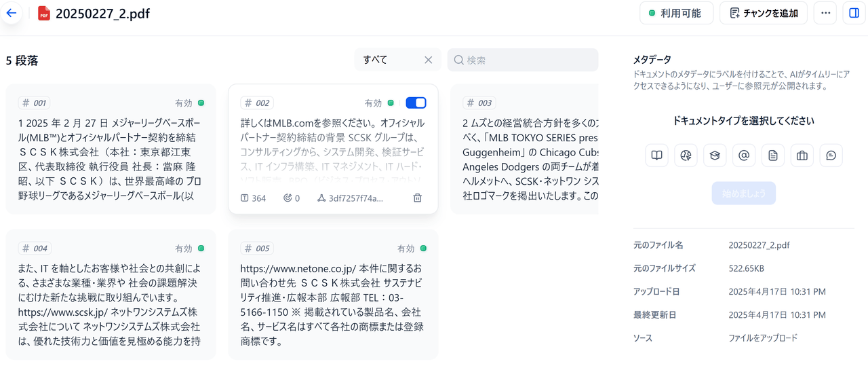Click the チャンクを追加 button
The width and height of the screenshot is (868, 366).
(x=763, y=13)
